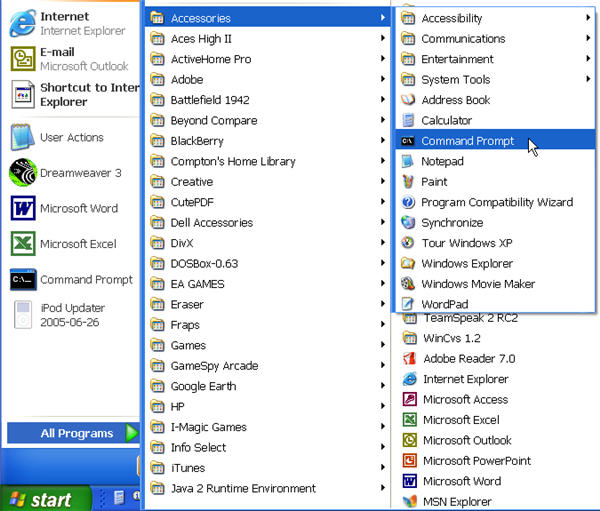Viewport: 600px width, 511px height.
Task: Open the Eraser program folder
Action: click(x=267, y=304)
